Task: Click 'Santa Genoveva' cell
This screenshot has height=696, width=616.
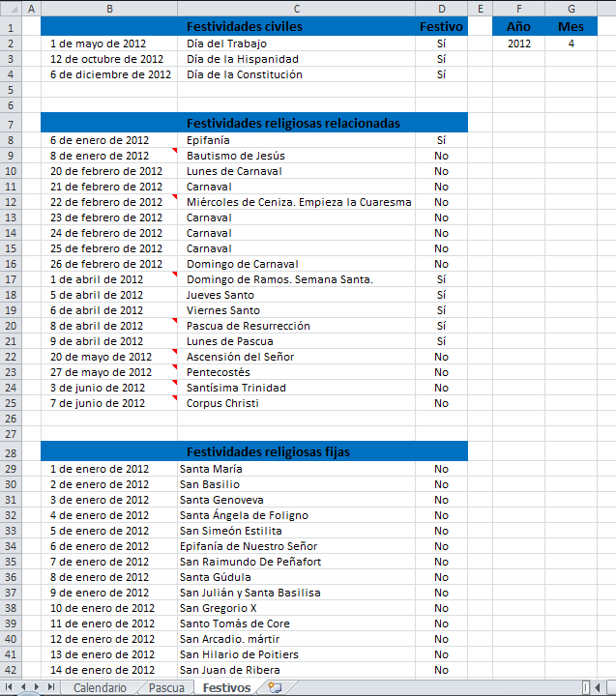Action: [x=297, y=501]
